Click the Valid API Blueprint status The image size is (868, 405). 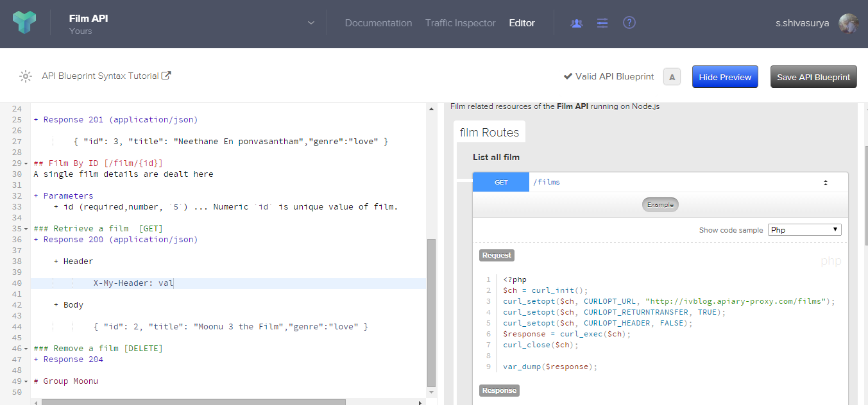tap(609, 76)
